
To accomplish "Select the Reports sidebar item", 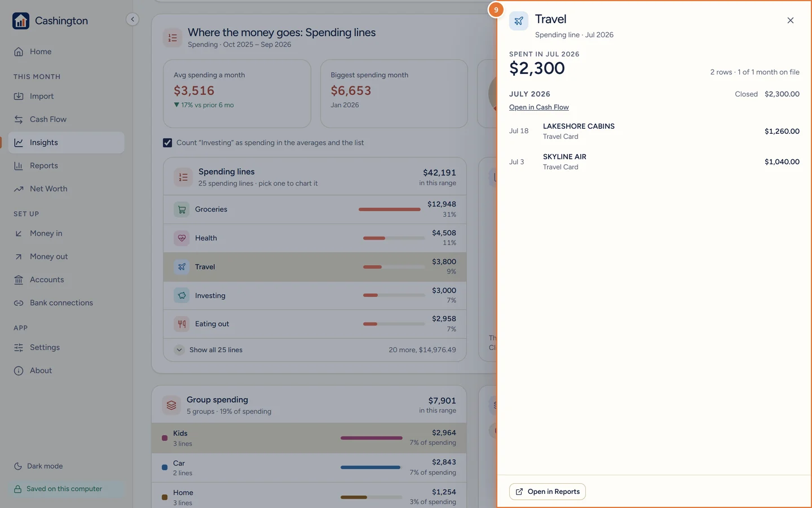I will (x=66, y=166).
